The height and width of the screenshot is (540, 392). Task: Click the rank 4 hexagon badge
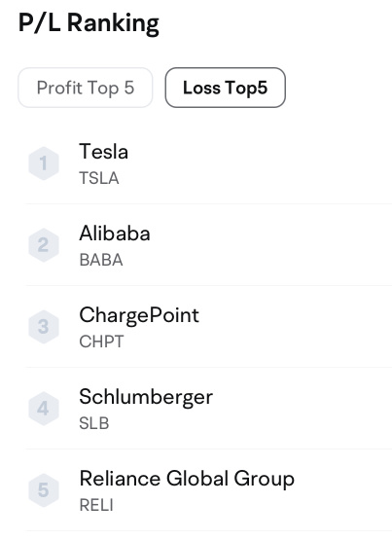(44, 409)
